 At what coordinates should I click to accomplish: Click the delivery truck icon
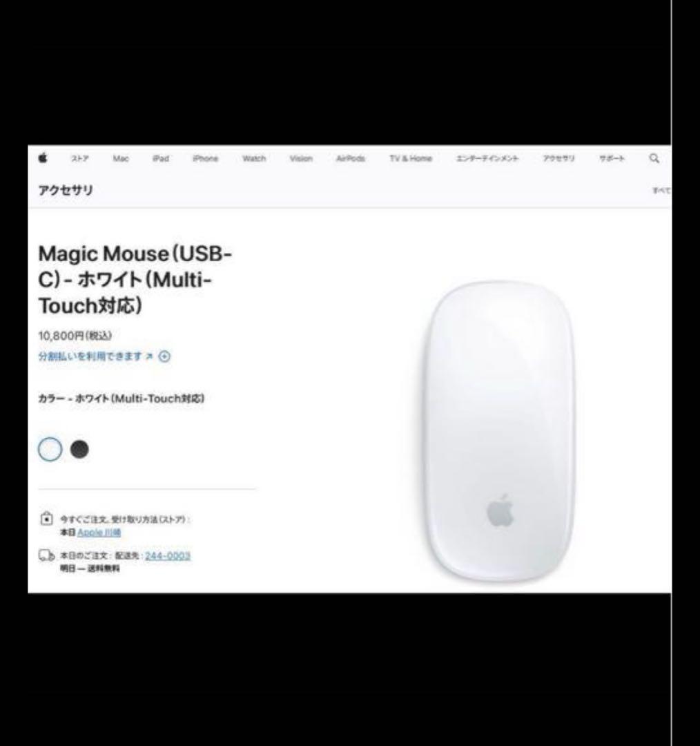click(x=47, y=555)
